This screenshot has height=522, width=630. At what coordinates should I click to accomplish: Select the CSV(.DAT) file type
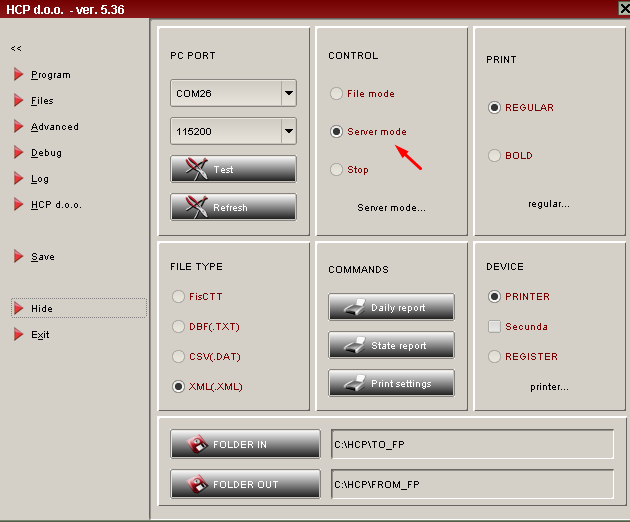point(179,357)
